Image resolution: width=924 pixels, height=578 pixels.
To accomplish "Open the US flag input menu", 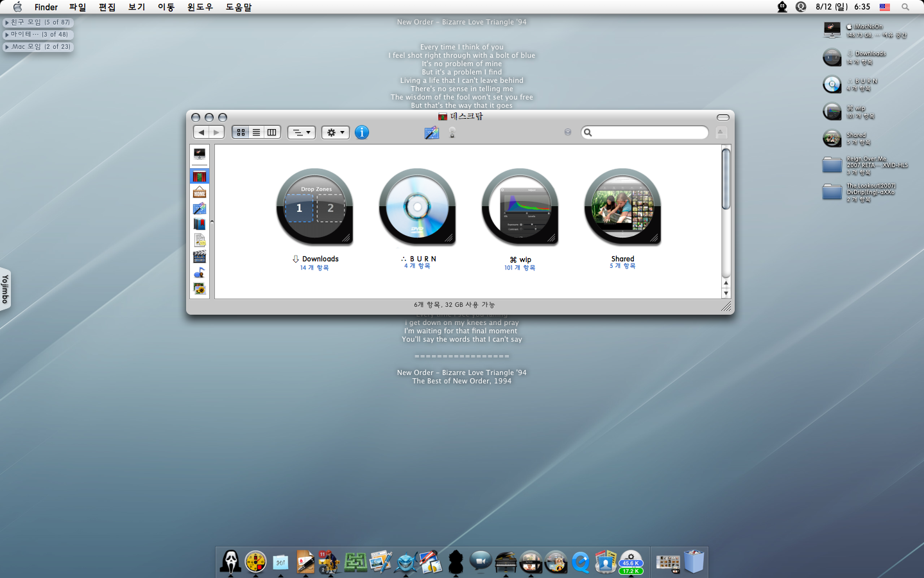I will pyautogui.click(x=885, y=7).
